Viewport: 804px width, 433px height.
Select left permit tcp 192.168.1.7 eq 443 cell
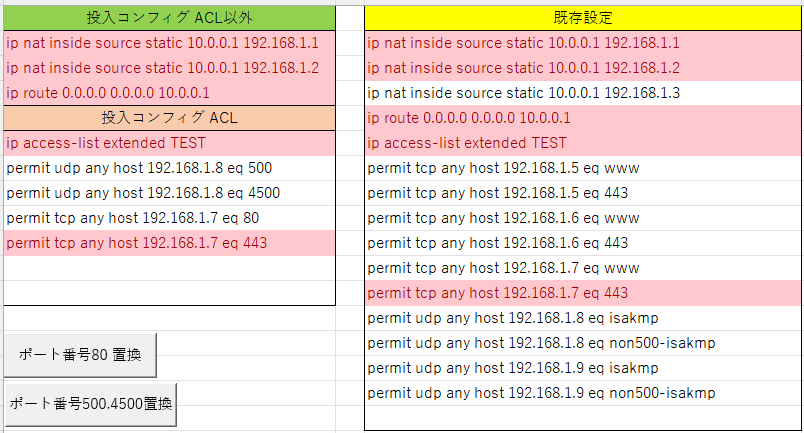click(x=170, y=243)
